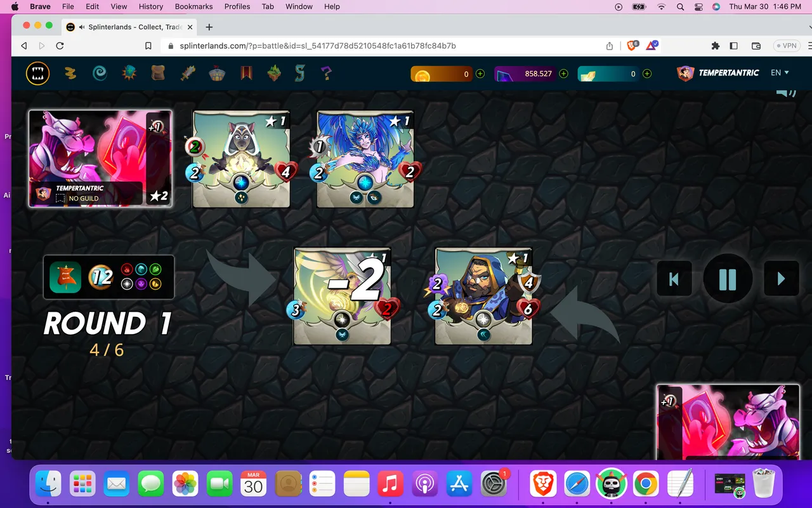Viewport: 812px width, 508px height.
Task: Select the blue-feathered harpy monster card
Action: (365, 159)
